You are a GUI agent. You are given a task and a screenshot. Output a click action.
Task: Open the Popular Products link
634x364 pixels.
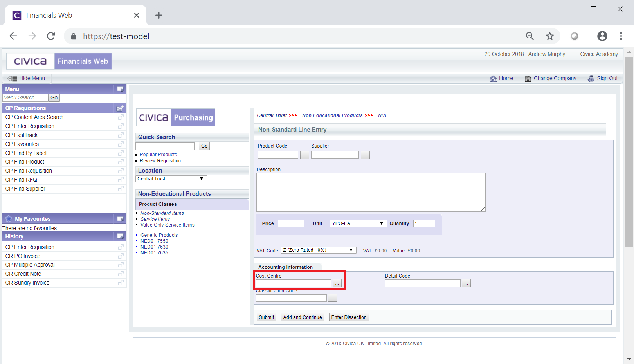(x=158, y=155)
